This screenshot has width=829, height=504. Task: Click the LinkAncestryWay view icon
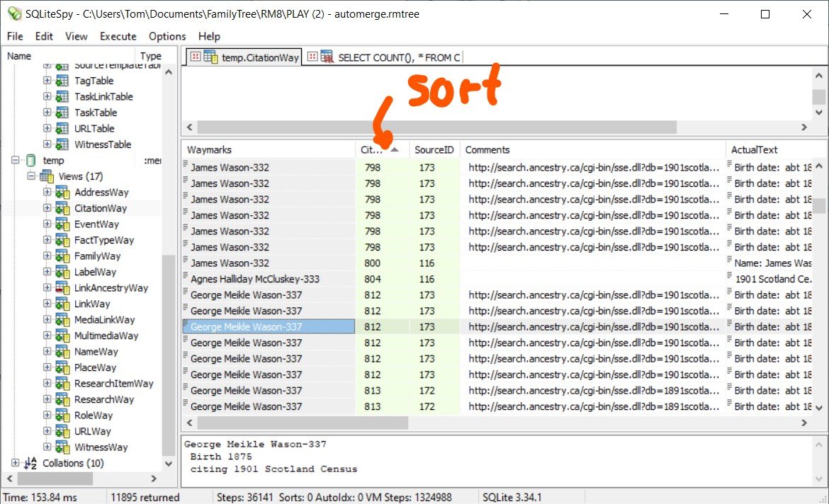pos(62,288)
